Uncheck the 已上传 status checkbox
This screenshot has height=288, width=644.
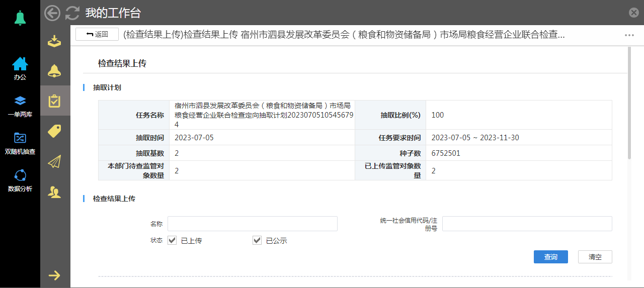pos(173,240)
